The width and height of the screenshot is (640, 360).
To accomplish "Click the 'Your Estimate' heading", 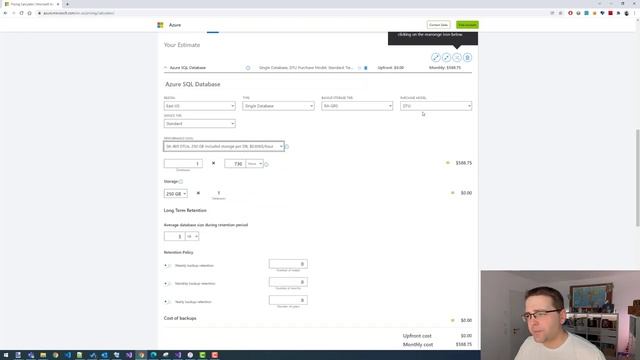I will click(x=182, y=45).
